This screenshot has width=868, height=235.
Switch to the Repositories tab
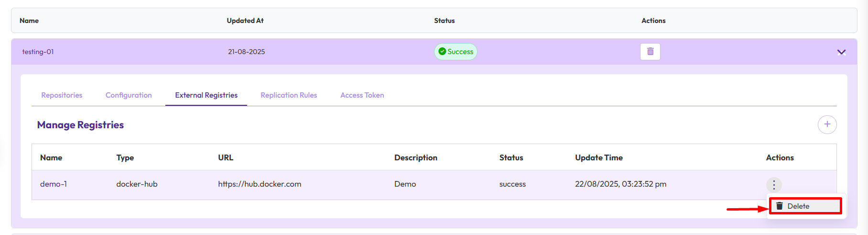pos(62,95)
